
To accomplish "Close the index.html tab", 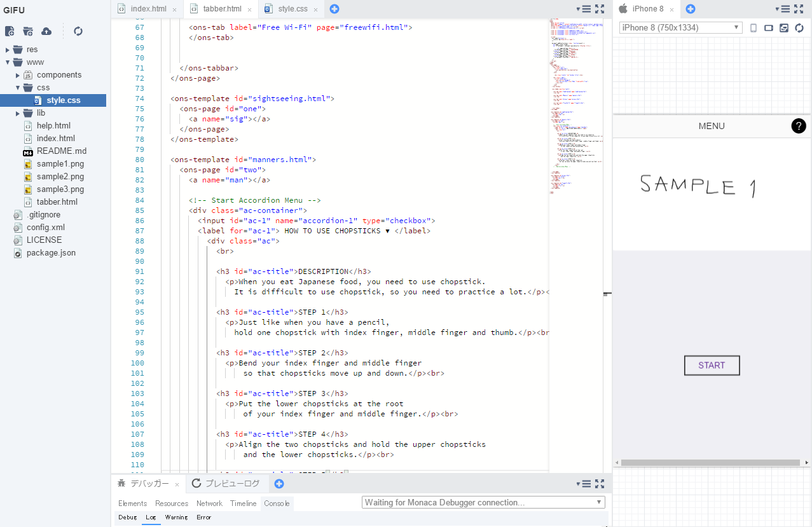I will tap(175, 10).
